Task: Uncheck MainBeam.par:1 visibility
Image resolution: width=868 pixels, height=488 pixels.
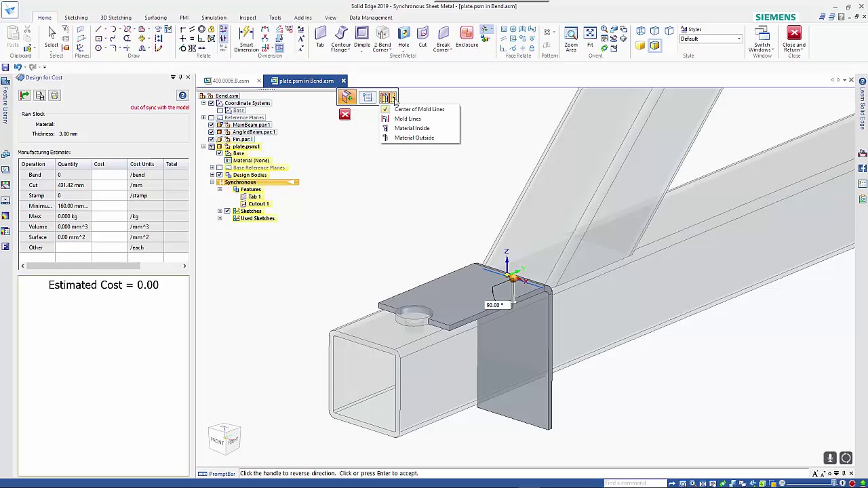Action: point(211,125)
